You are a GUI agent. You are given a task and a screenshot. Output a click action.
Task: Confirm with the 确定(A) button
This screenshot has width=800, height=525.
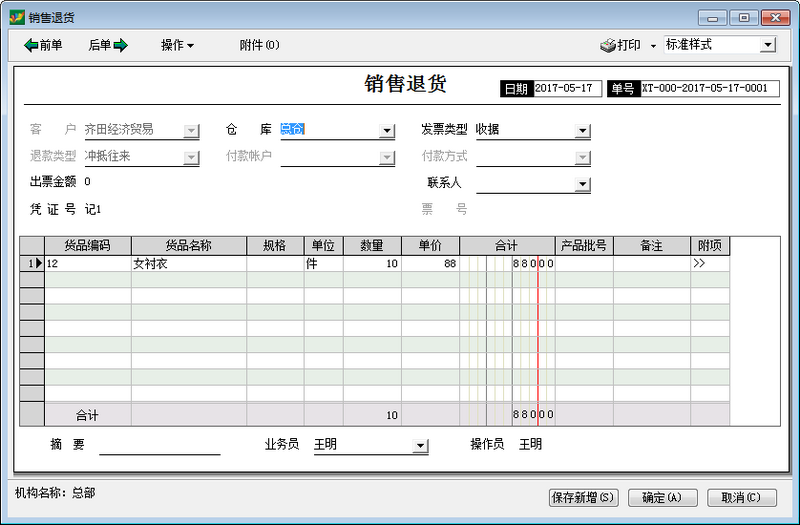(x=662, y=497)
